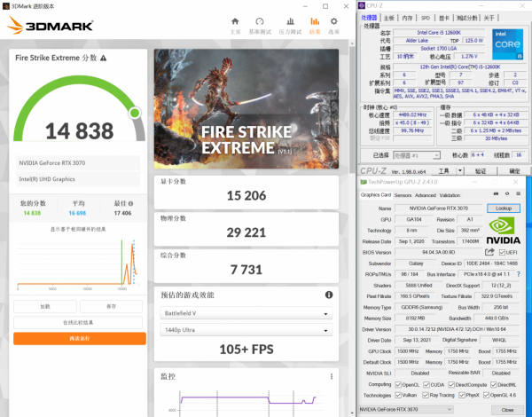This screenshot has height=417, width=532.
Task: Click the Intel(R) UHD Graphics row in 3DMark
Action: (x=78, y=179)
